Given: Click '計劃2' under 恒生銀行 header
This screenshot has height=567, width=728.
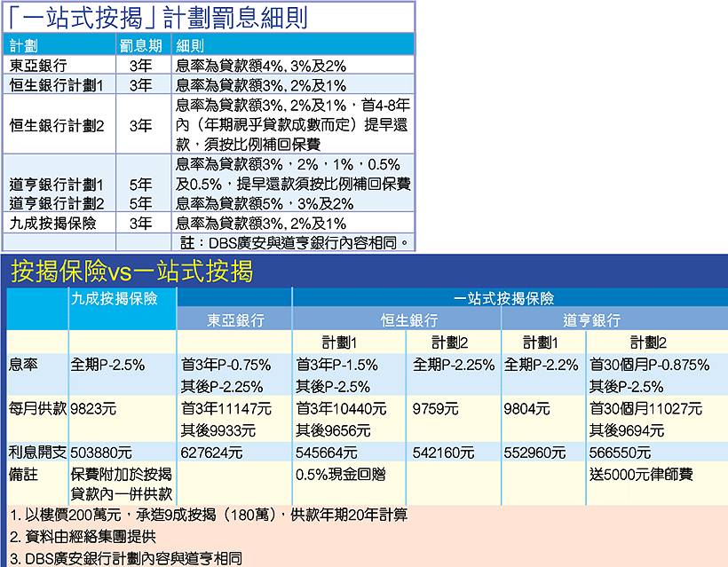Looking at the screenshot, I should click(449, 343).
